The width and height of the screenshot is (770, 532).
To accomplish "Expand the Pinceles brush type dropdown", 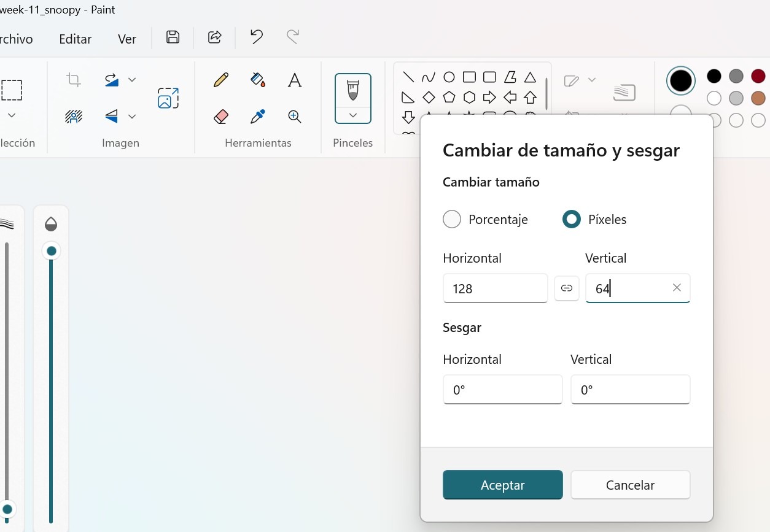I will click(353, 115).
